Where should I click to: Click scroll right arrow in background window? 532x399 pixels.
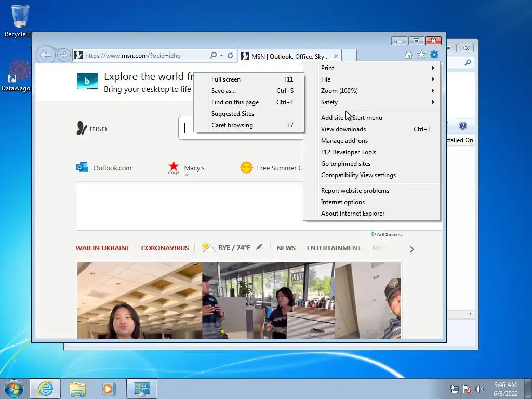pyautogui.click(x=470, y=314)
